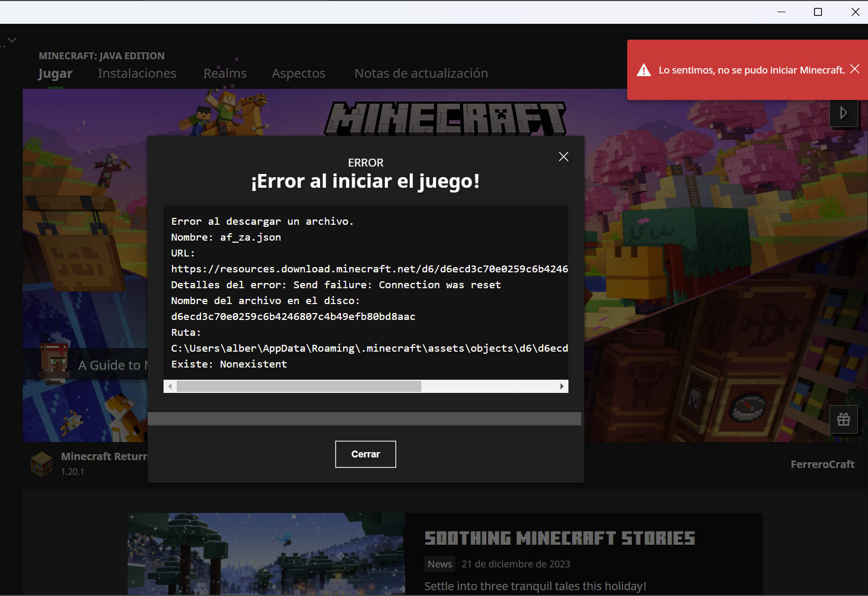
Task: Maximize the launcher window
Action: pyautogui.click(x=818, y=12)
